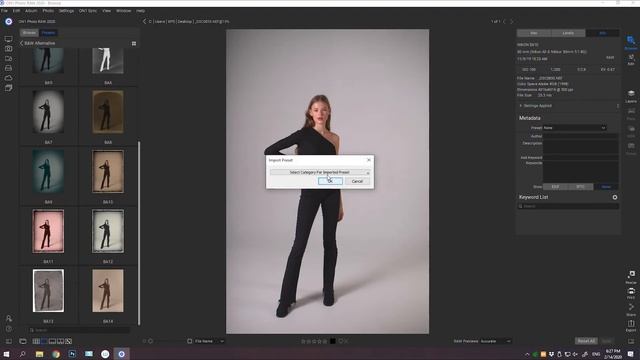Viewport: 640px width, 360px height.
Task: Select the BA11 pink preset thumbnail
Action: 48,231
